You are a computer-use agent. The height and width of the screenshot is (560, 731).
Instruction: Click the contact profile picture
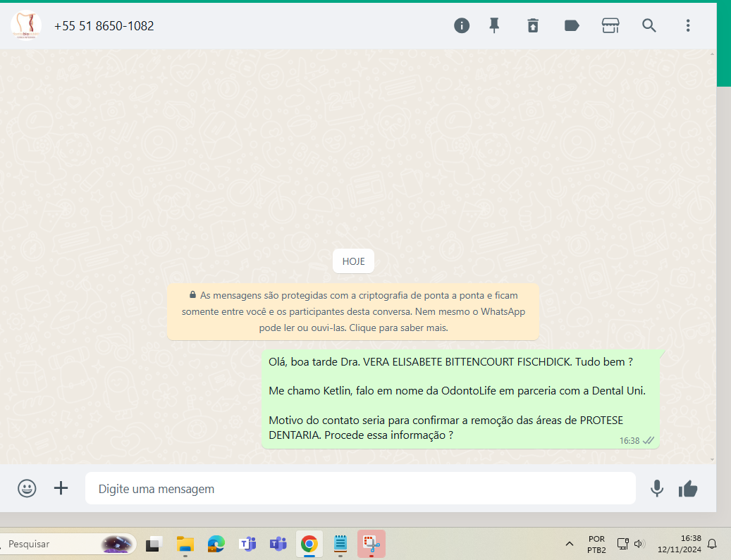(26, 25)
